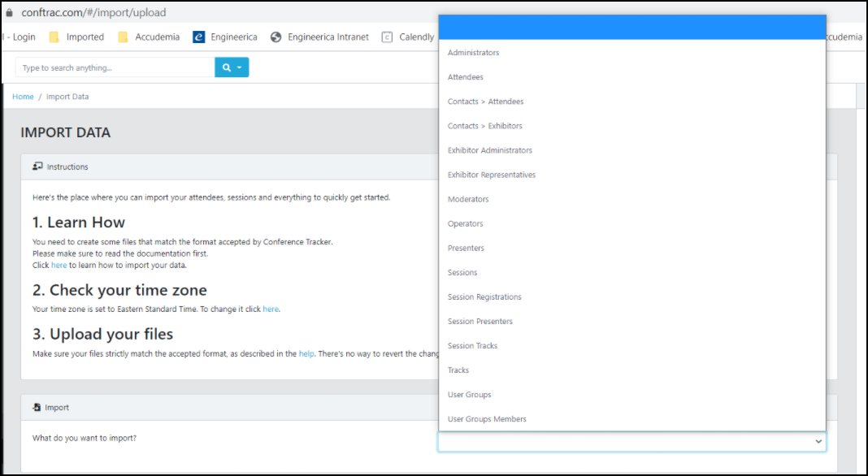
Task: Select the Tracks option
Action: pos(632,370)
